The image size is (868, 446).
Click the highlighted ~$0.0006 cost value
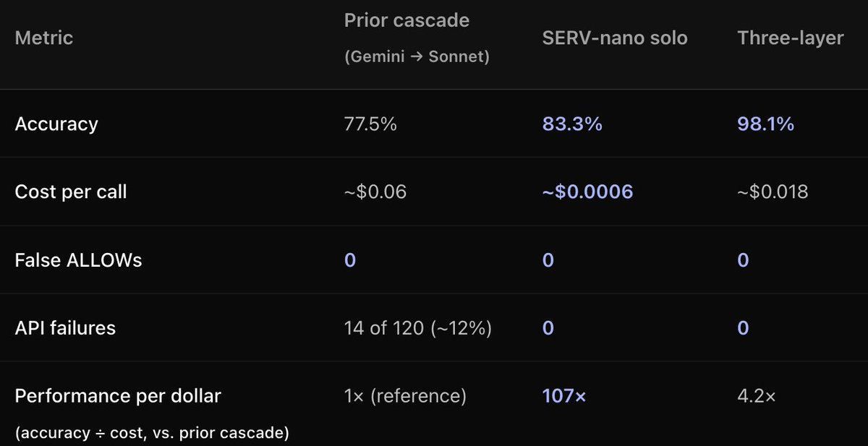point(587,192)
